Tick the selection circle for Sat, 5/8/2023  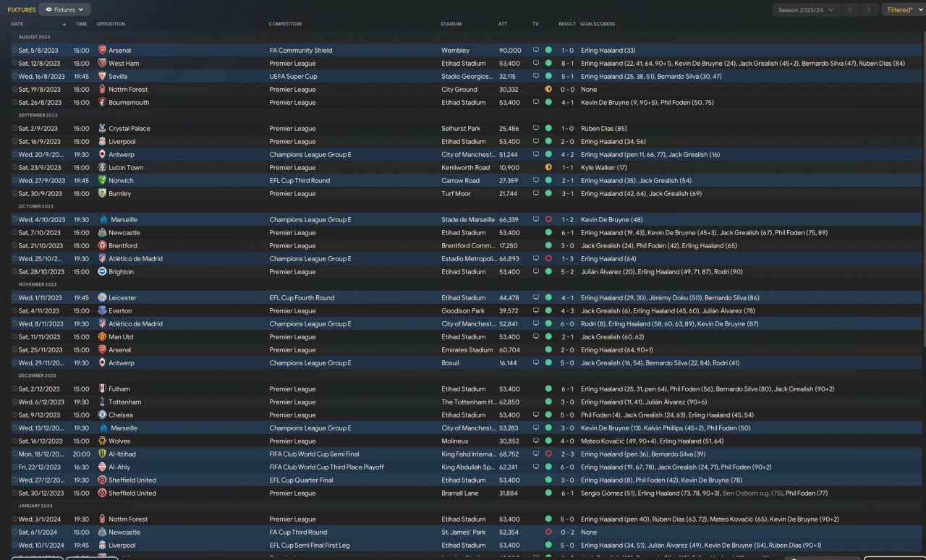(x=14, y=51)
